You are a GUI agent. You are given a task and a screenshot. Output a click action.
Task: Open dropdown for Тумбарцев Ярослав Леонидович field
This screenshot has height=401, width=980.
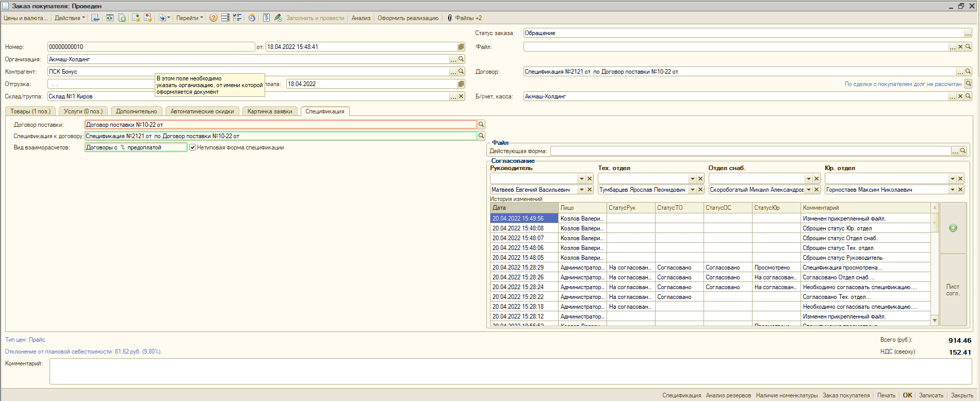[693, 190]
